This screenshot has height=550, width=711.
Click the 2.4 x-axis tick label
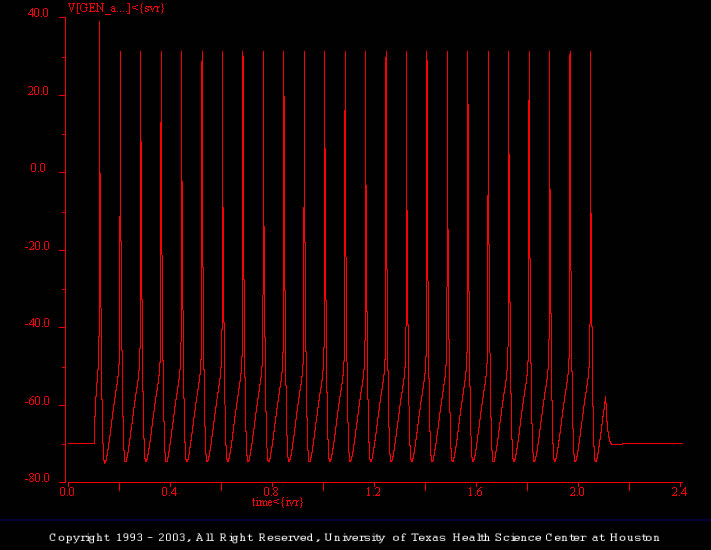point(680,492)
